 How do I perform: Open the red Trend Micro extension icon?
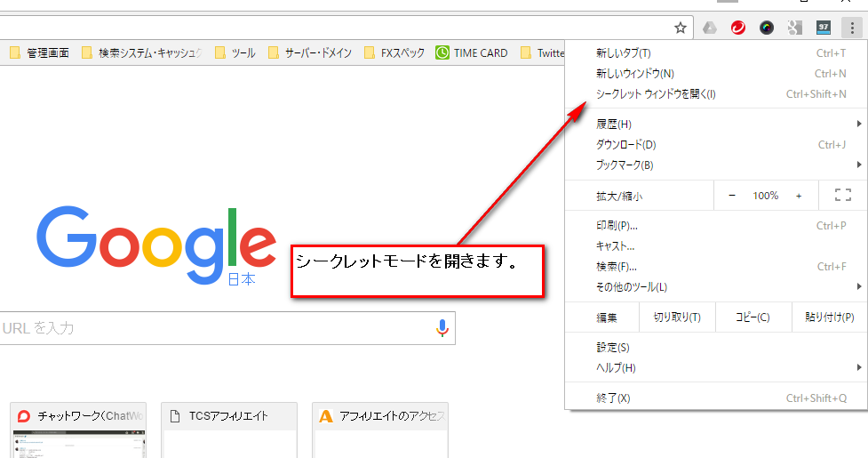[x=738, y=28]
